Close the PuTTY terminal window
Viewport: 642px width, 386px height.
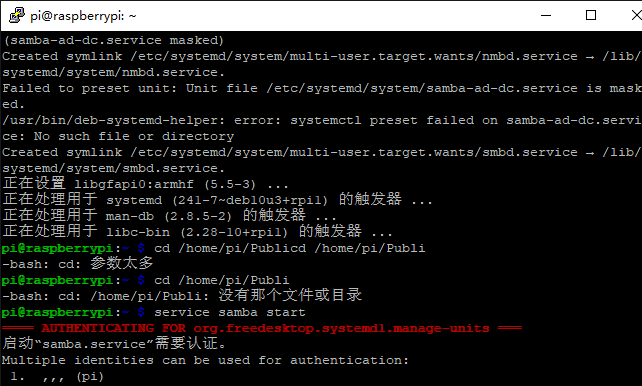635,16
